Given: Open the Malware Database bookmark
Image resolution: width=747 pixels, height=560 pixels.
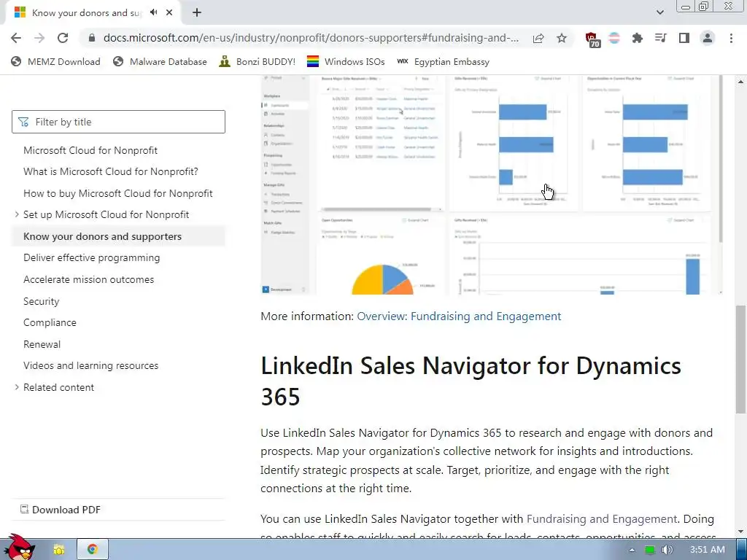Looking at the screenshot, I should click(x=160, y=61).
